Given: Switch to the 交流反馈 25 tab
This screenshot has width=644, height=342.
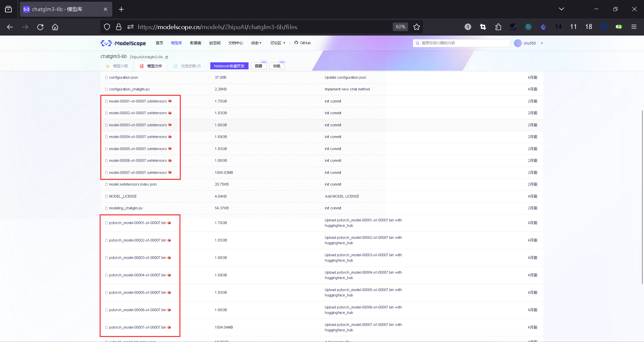Looking at the screenshot, I should pyautogui.click(x=187, y=66).
